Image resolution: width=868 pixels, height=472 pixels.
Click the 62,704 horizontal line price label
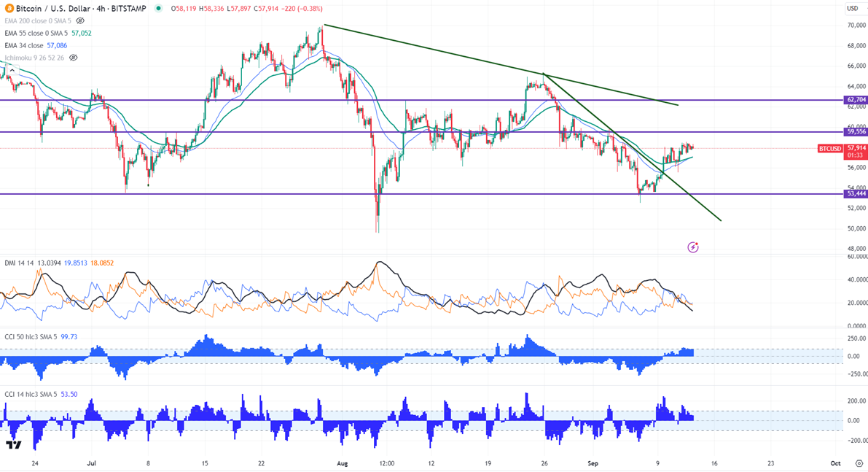(x=856, y=100)
